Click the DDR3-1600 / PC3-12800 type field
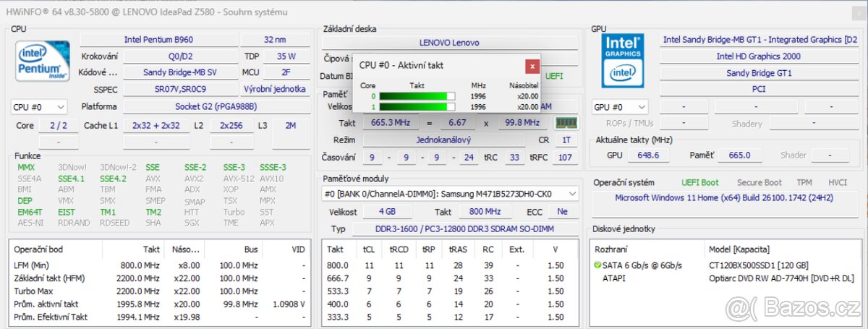The height and width of the screenshot is (329, 868). point(464,228)
